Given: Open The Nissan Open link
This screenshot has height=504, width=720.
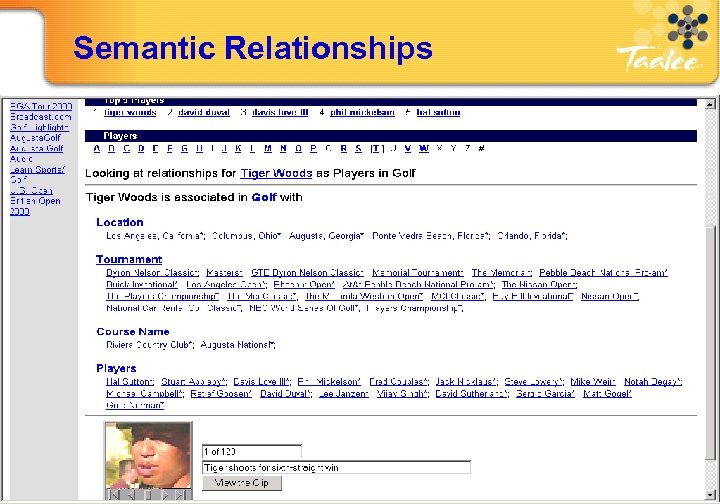Looking at the screenshot, I should tap(539, 285).
